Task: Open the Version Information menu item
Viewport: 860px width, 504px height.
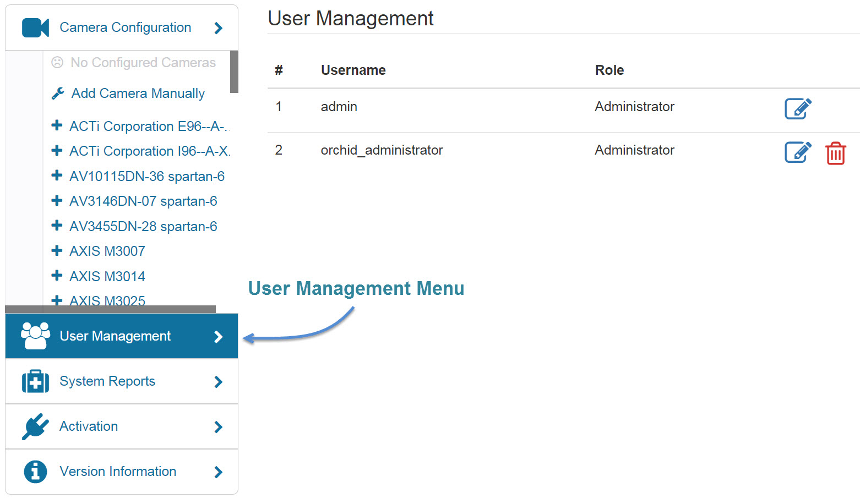Action: tap(122, 472)
